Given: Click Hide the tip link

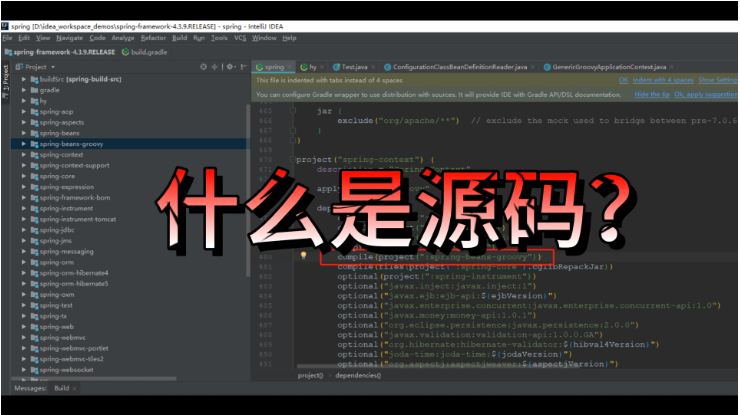Looking at the screenshot, I should (652, 94).
